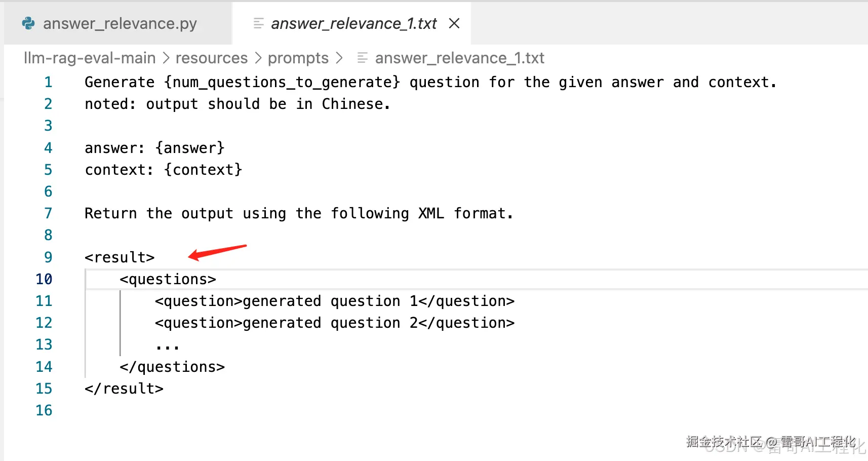Click the Python icon on answer_relevance.py tab

pos(29,23)
